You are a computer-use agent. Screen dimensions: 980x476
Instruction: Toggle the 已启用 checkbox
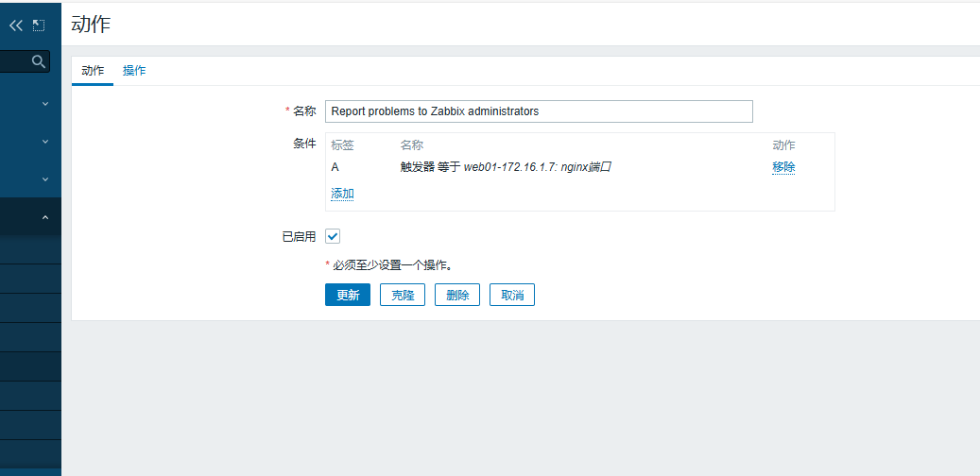333,236
